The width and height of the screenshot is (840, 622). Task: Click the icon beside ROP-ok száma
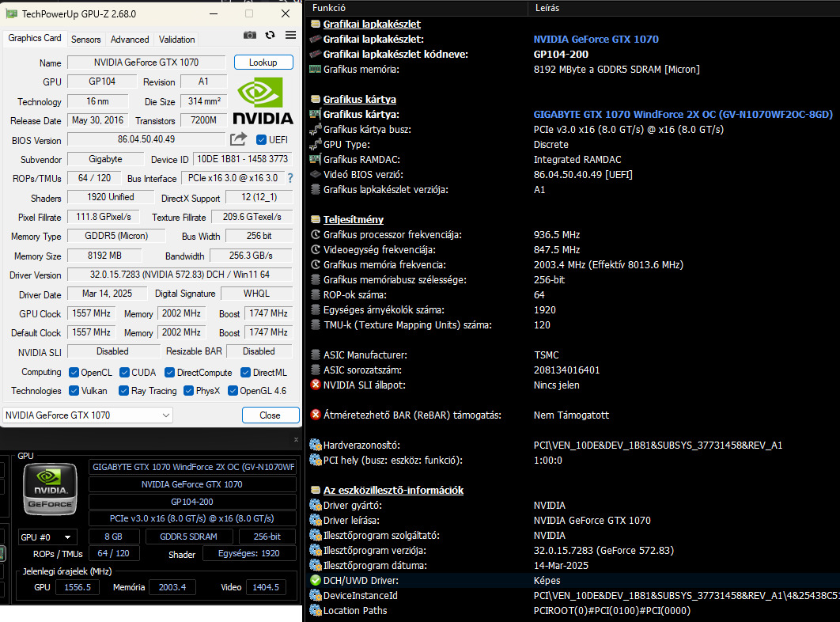tap(316, 294)
